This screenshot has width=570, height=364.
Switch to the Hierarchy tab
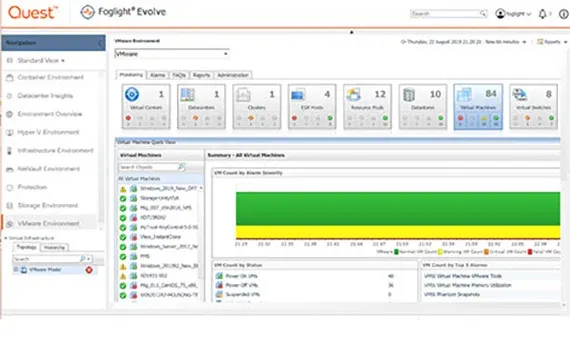(54, 248)
